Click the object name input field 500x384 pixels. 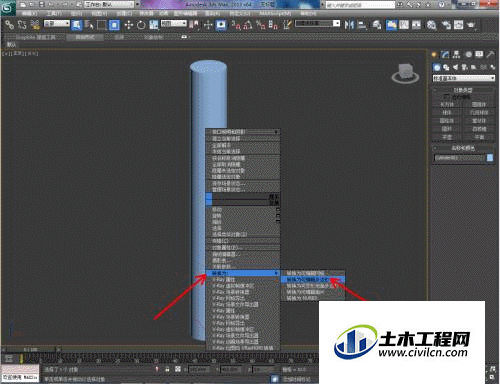459,158
